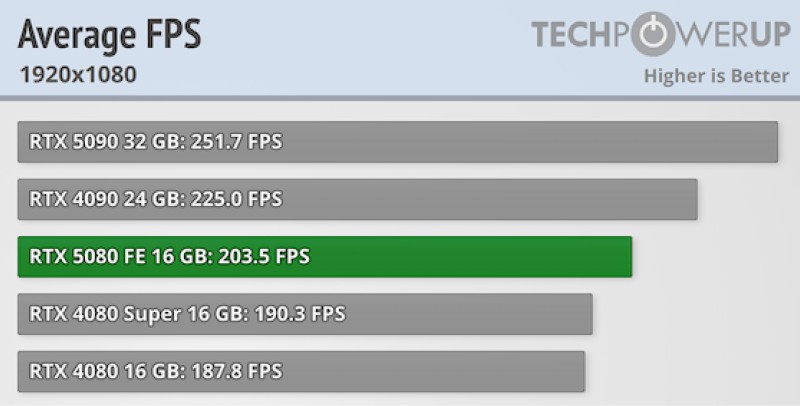Click the 1920x1080 resolution subtitle
800x406 pixels.
(x=78, y=75)
